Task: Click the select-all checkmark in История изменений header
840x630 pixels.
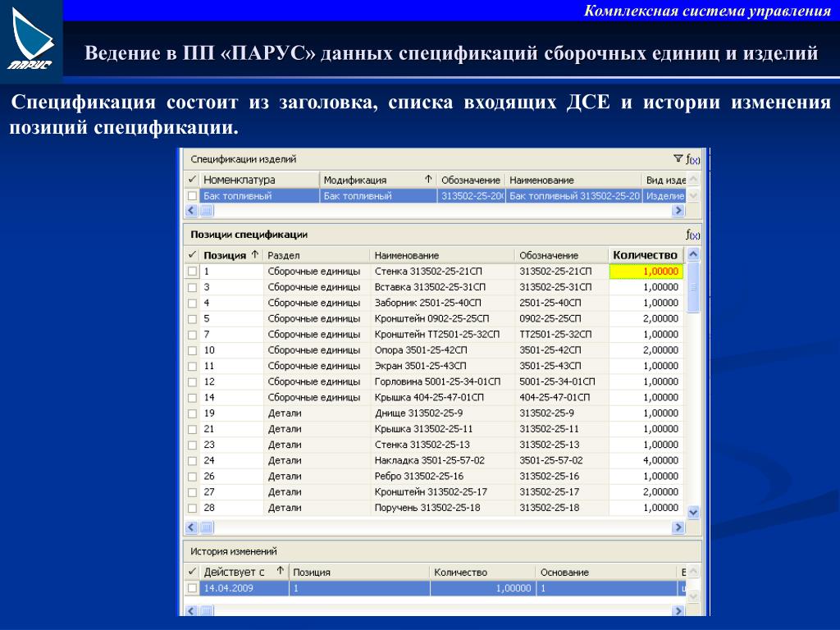Action: pyautogui.click(x=192, y=572)
